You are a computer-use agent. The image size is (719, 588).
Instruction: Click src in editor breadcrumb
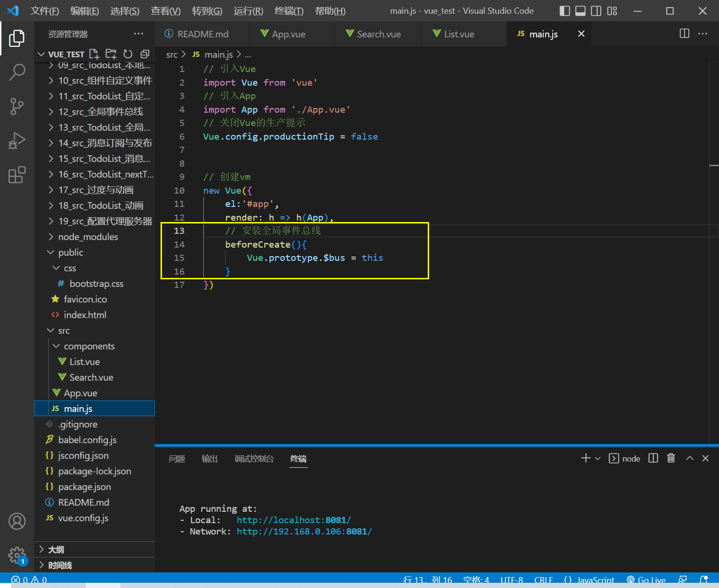point(171,54)
